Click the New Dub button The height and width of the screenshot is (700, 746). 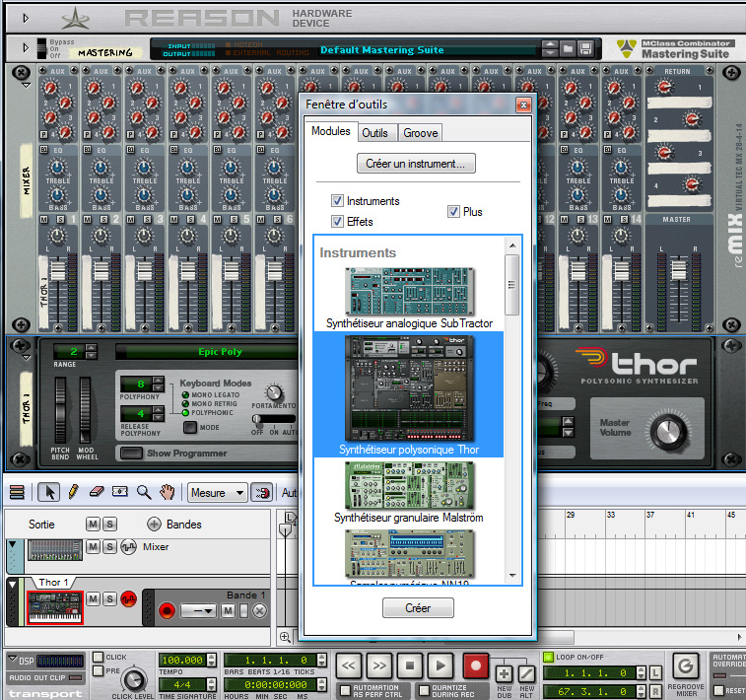click(504, 673)
